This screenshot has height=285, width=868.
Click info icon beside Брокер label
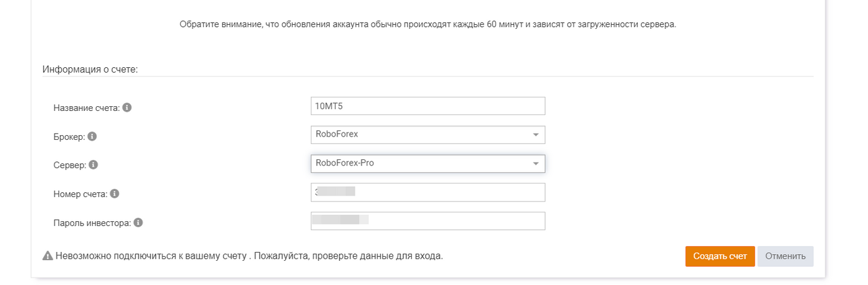[x=92, y=136]
